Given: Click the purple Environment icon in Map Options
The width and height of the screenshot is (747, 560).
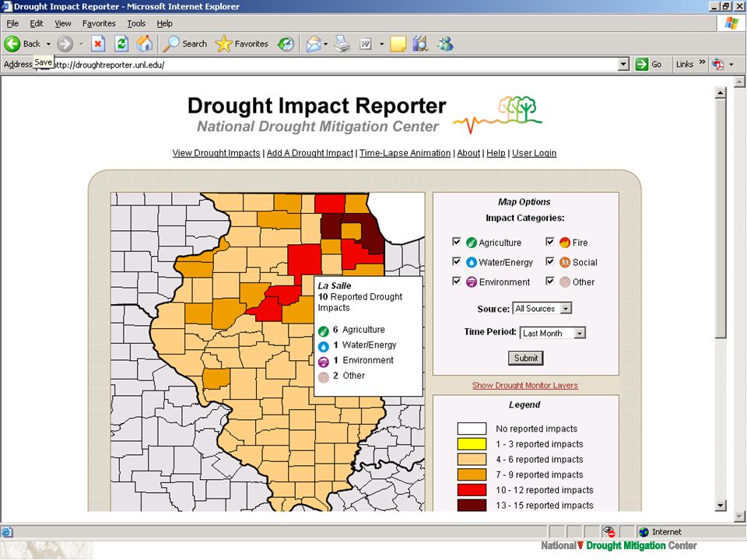Looking at the screenshot, I should click(472, 282).
